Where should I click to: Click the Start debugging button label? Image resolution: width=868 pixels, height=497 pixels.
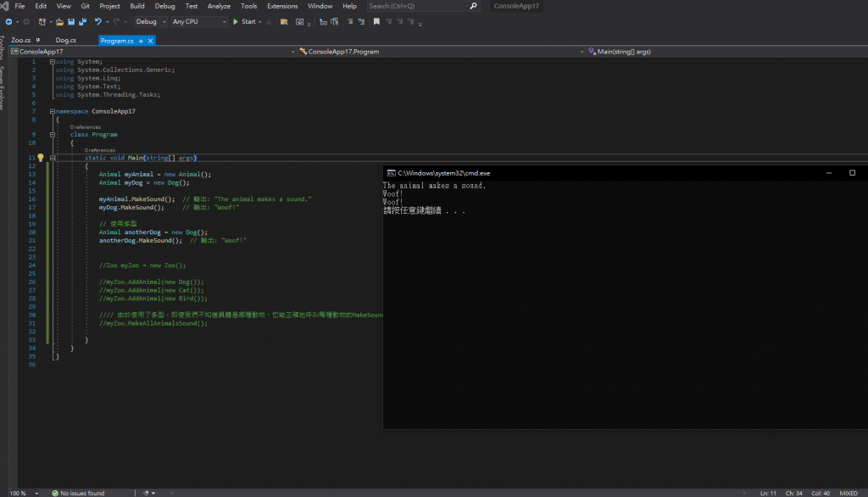coord(248,21)
